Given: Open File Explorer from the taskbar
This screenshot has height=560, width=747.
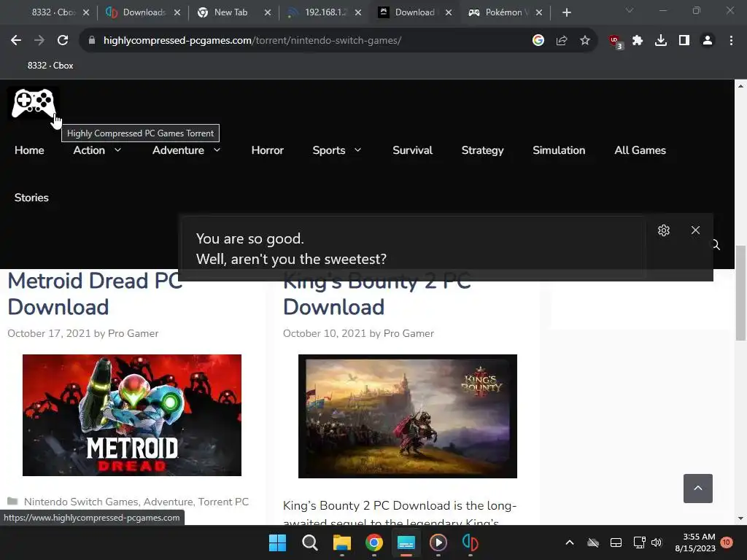Looking at the screenshot, I should [341, 542].
